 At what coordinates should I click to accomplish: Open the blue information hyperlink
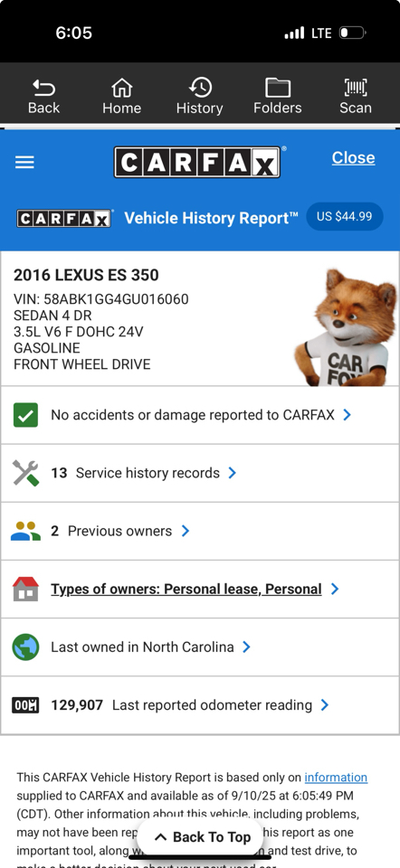(x=336, y=778)
